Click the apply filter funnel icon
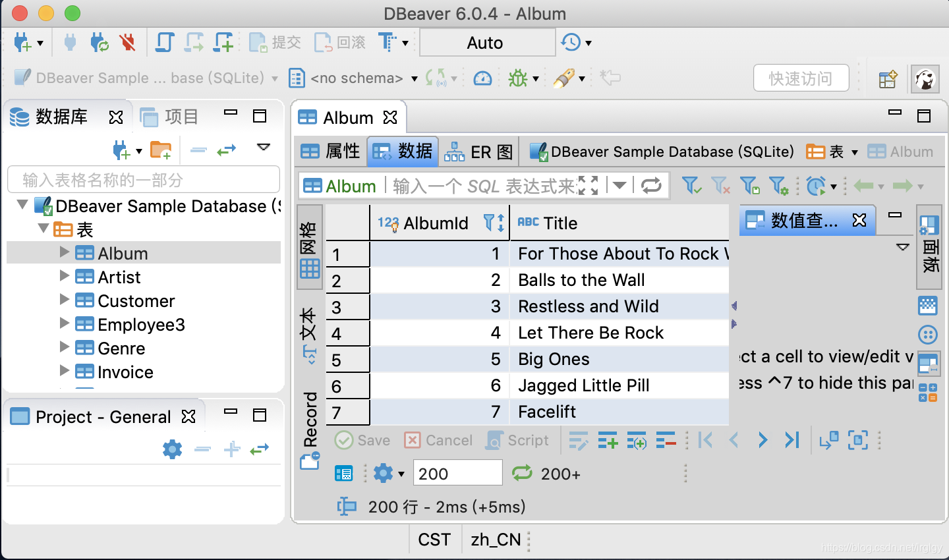The height and width of the screenshot is (560, 949). [x=691, y=186]
